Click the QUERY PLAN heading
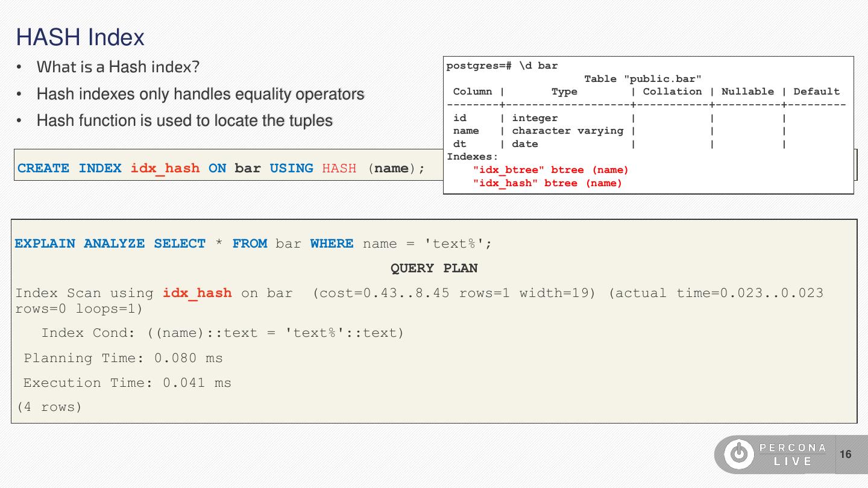 (434, 268)
